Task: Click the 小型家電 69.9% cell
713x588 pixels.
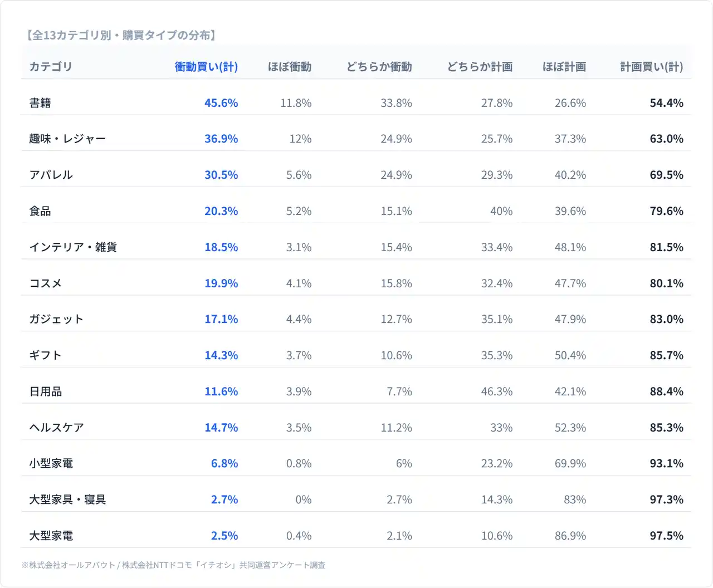Action: [x=570, y=463]
